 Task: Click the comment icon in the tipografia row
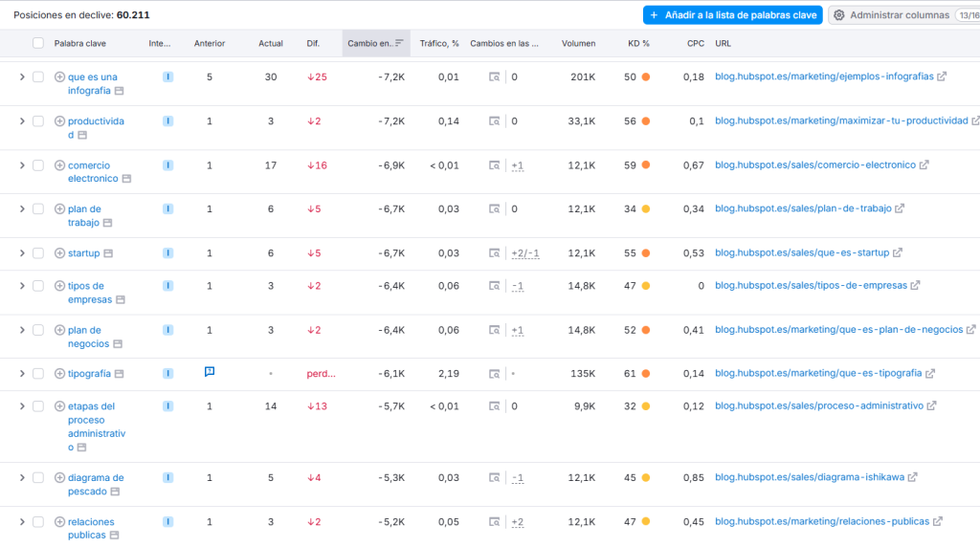(210, 373)
